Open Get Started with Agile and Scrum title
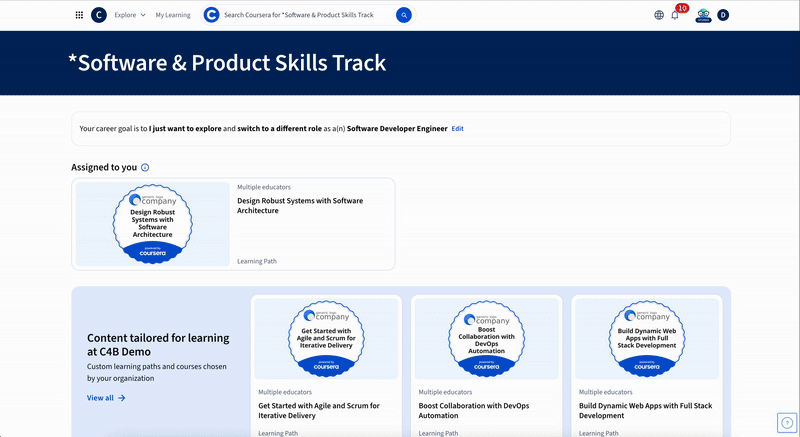Viewport: 800px width, 437px height. coord(319,410)
